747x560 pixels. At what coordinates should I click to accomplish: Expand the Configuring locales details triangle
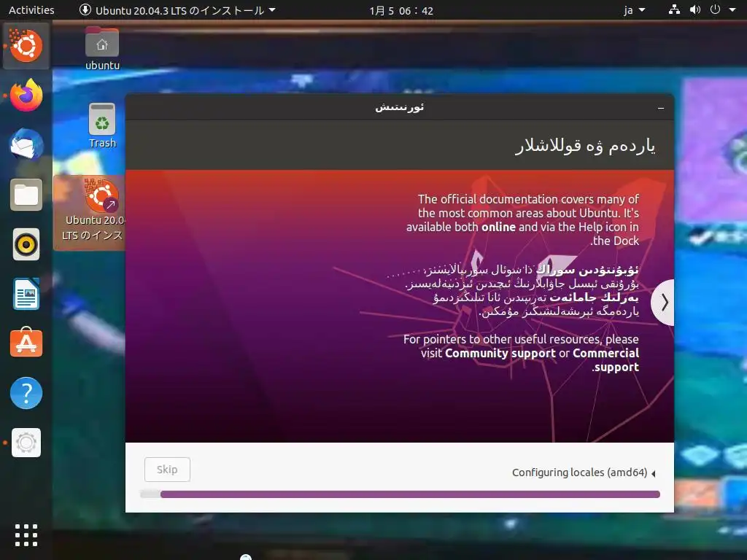pos(654,473)
